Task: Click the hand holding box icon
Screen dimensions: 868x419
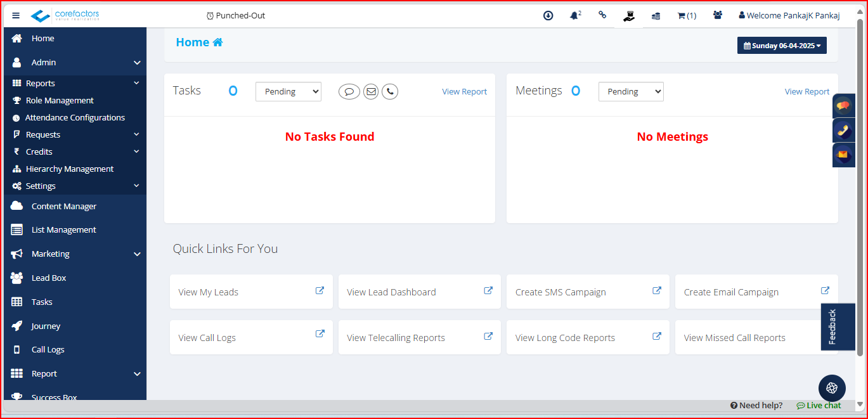Action: pos(629,16)
